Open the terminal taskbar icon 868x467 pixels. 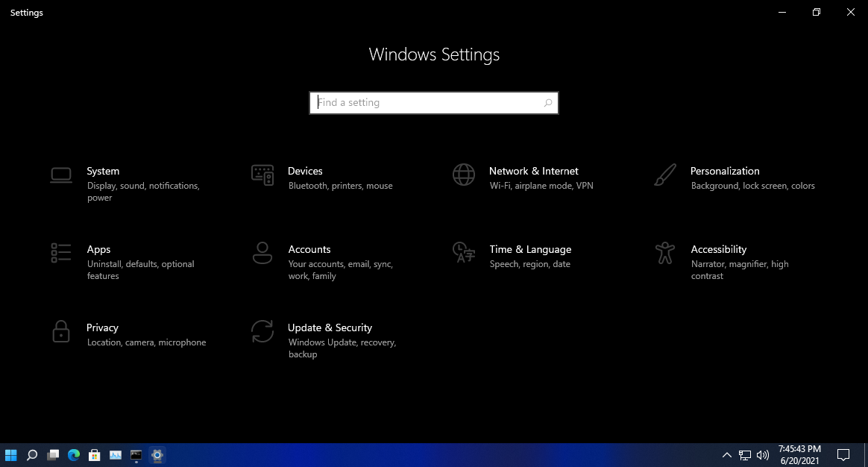point(136,455)
